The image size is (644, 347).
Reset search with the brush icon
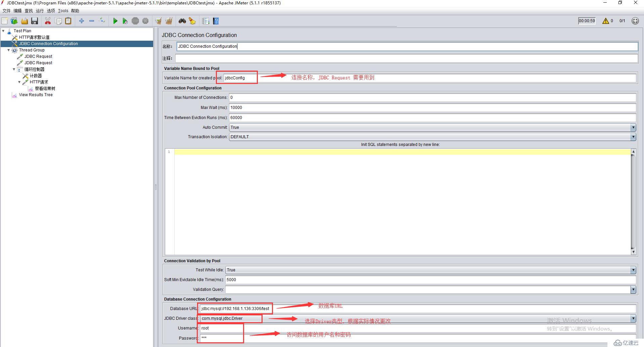(192, 21)
